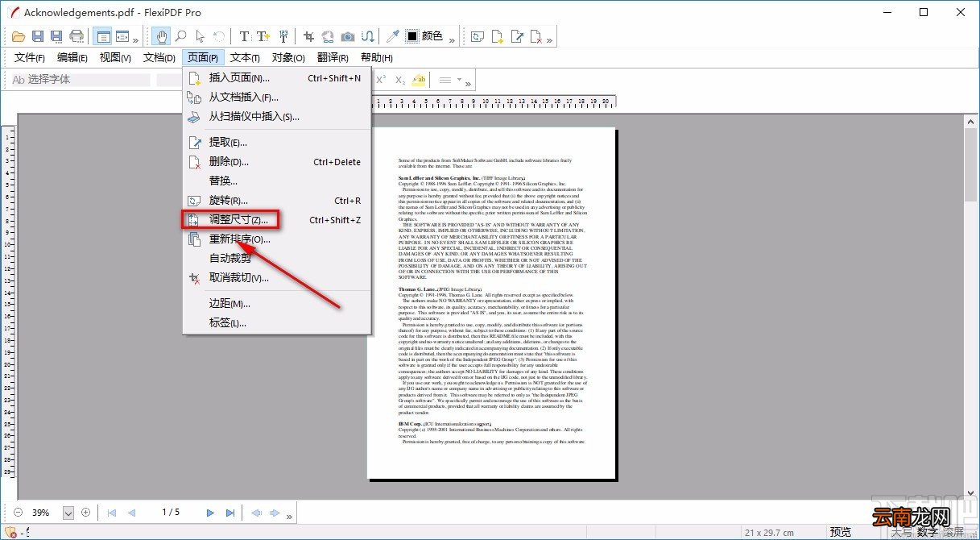Screen dimensions: 980x540
Task: Choose 调整尺寸 from the page menu
Action: tap(233, 219)
